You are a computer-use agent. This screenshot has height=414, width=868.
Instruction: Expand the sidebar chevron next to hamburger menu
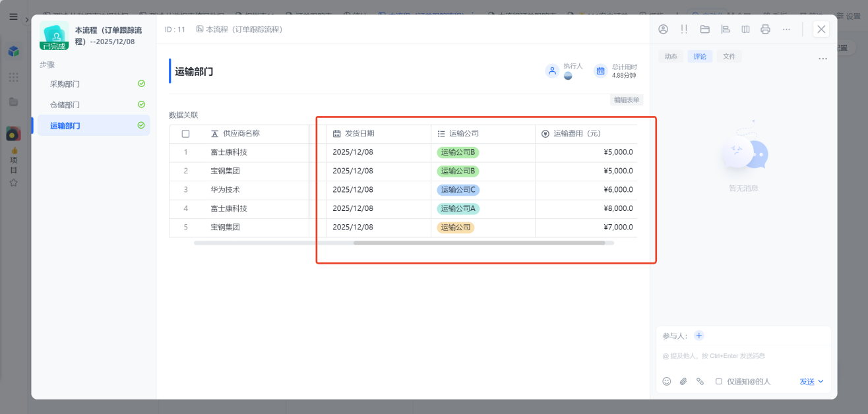26,20
